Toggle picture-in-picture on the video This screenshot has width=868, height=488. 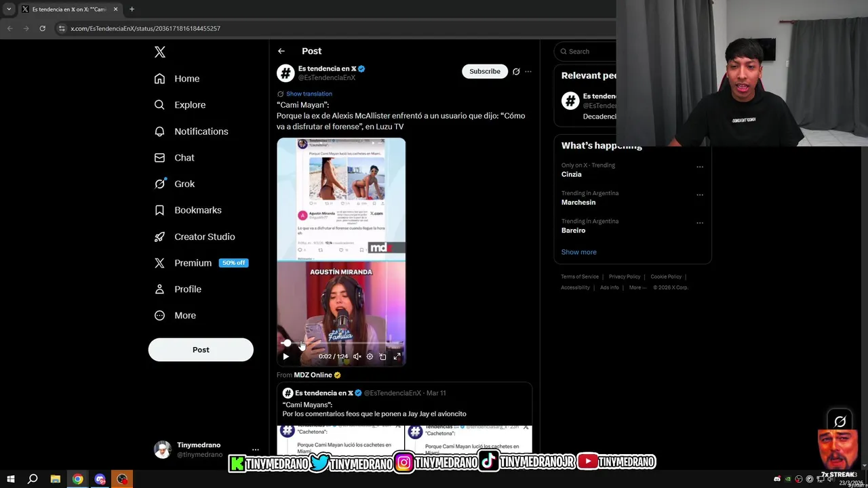[383, 357]
